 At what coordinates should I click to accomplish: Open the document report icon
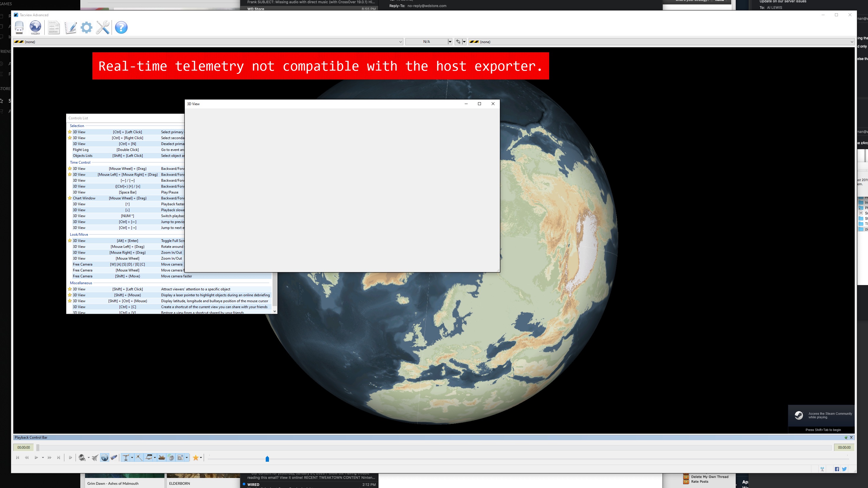53,28
